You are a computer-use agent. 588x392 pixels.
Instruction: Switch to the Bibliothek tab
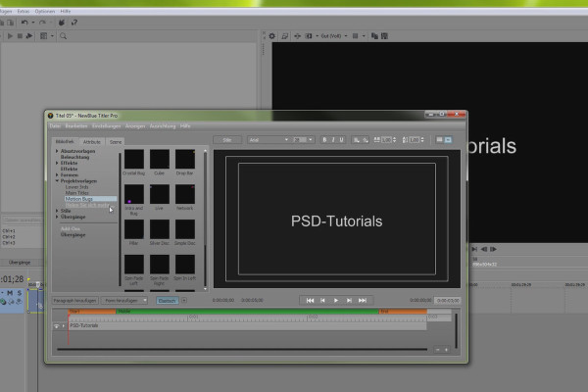[65, 141]
